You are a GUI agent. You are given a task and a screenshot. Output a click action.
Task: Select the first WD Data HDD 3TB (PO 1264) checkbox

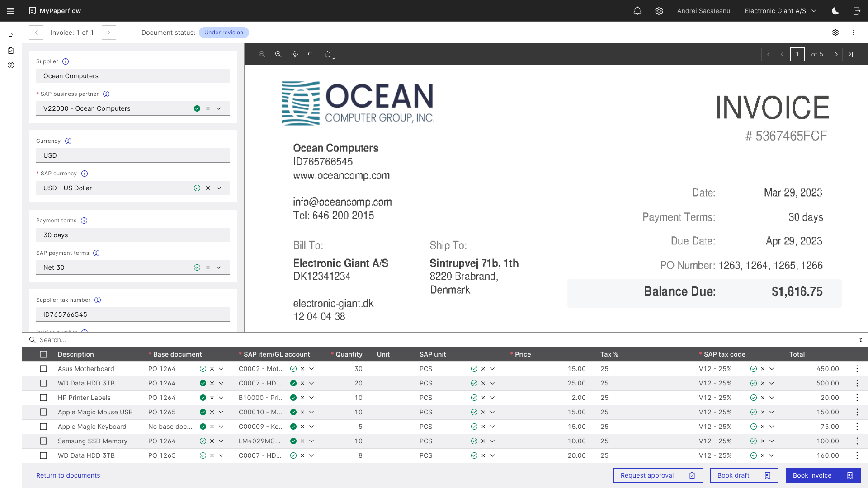coord(43,383)
